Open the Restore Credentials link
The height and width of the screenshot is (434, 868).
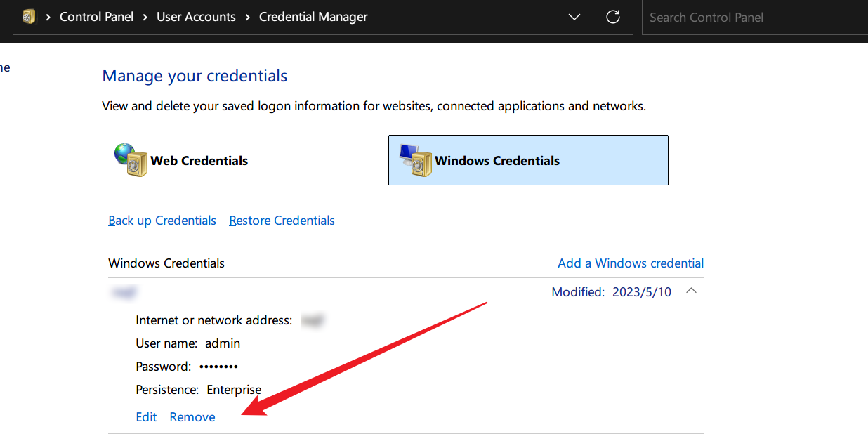pos(282,221)
